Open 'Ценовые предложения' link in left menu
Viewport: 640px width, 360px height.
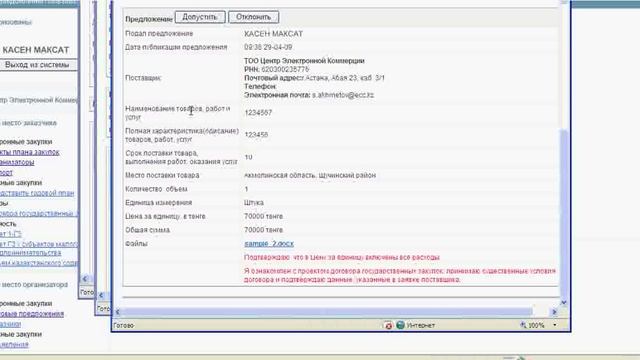click(x=31, y=314)
